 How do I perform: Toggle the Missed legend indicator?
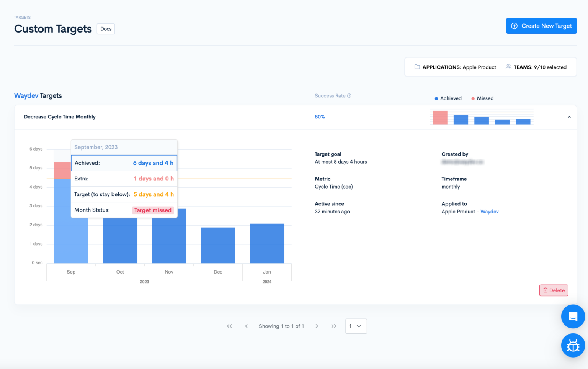(x=474, y=98)
